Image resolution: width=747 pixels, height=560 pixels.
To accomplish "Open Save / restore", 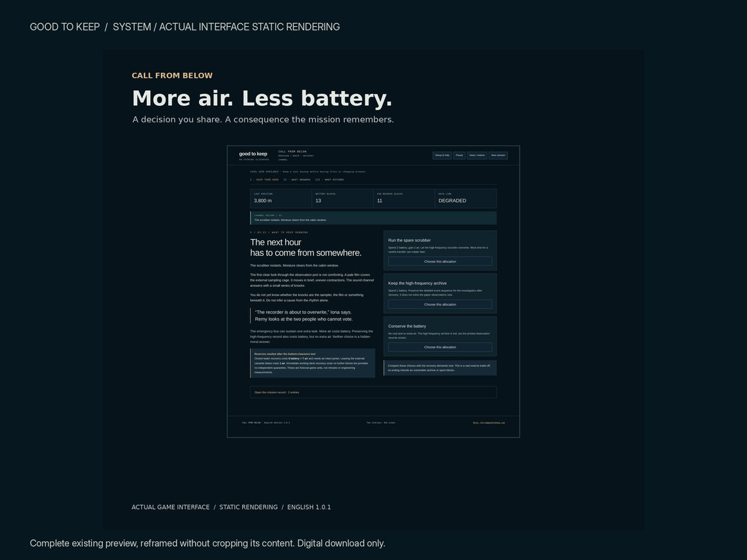I will tap(477, 155).
